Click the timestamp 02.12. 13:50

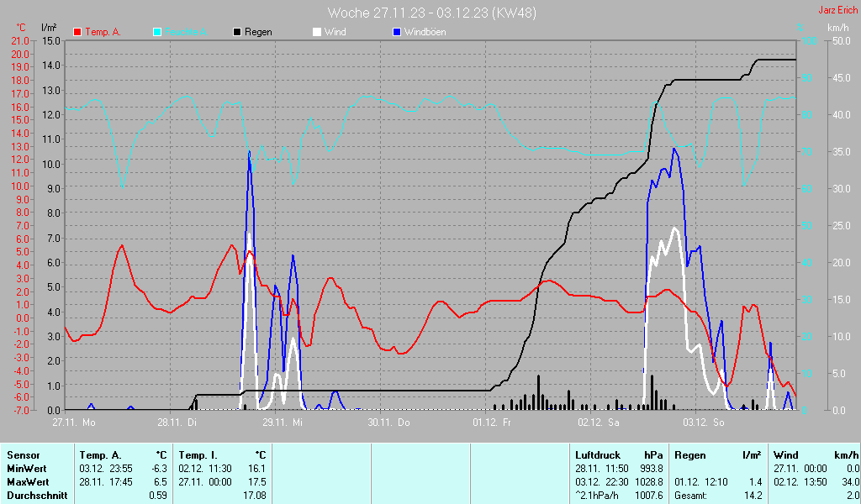click(800, 482)
